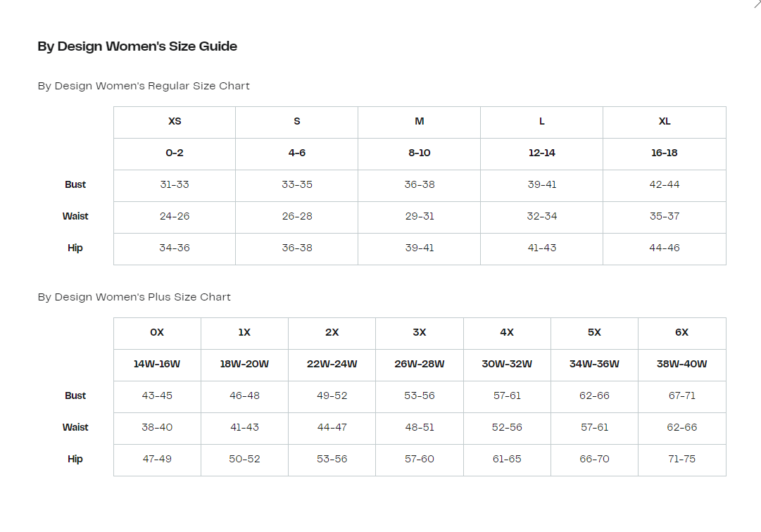Select the XS column header
Image resolution: width=761 pixels, height=532 pixels.
point(175,121)
